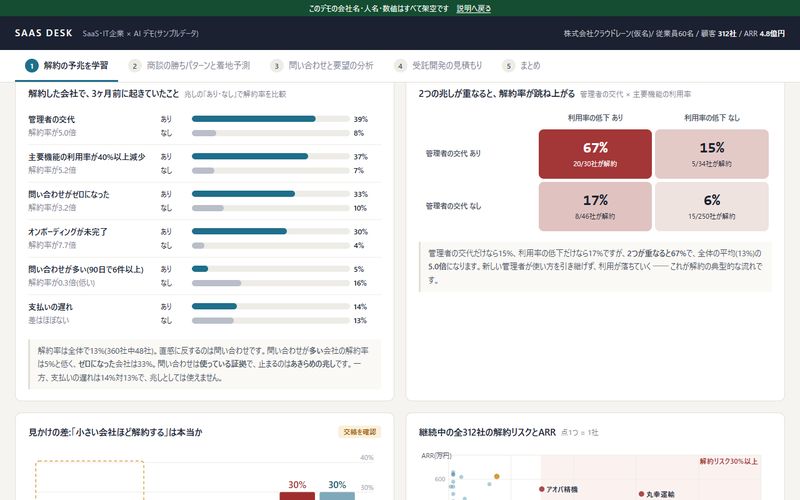800x500 pixels.
Task: Click 解約率が0.3倍(低い) text
Action: (x=62, y=283)
